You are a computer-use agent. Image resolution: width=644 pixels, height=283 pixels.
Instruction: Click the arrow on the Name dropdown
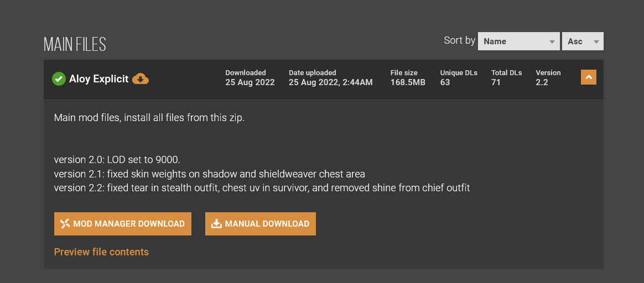click(x=552, y=42)
